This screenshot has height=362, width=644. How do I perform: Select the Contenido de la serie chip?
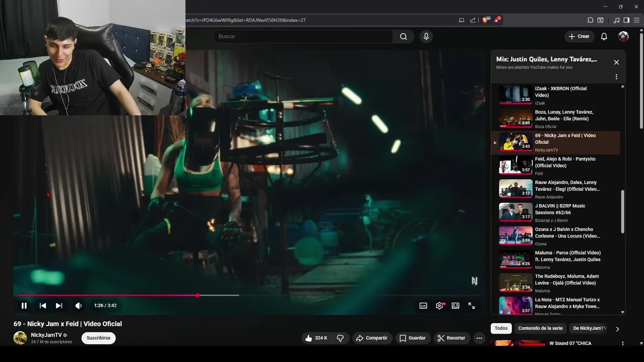540,328
